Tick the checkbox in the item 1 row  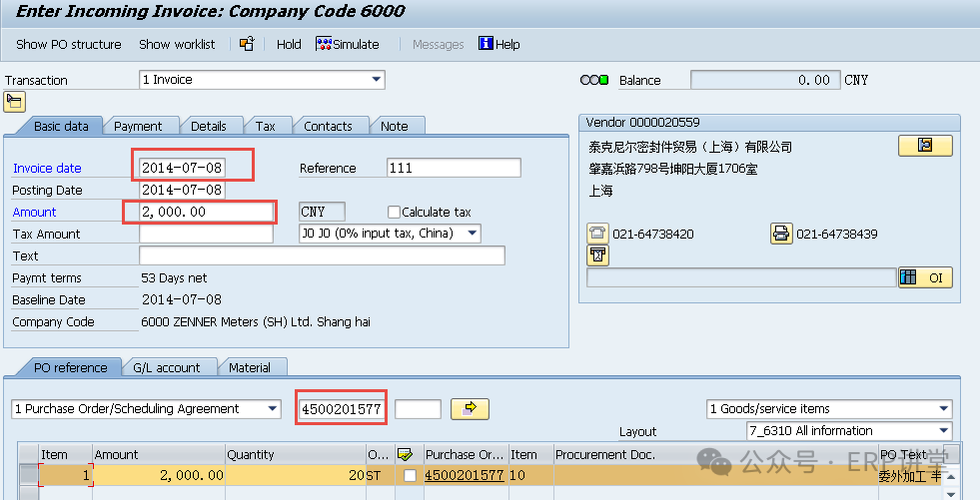click(410, 476)
